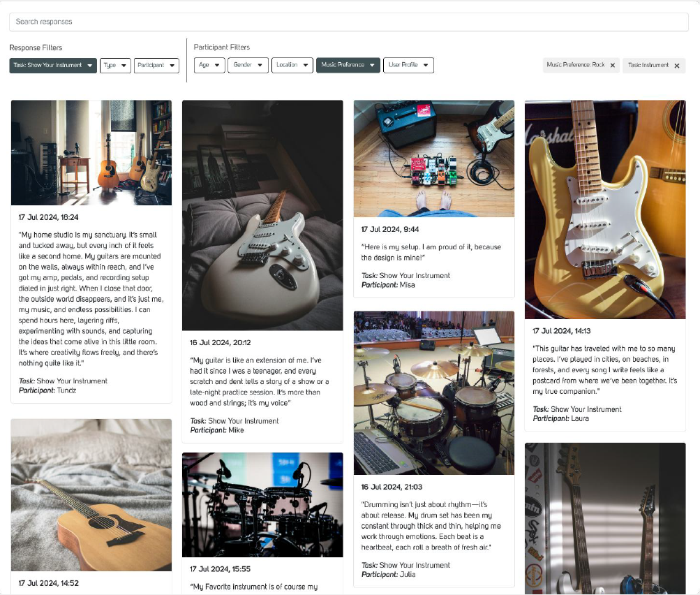Click the timestamp 17 Jul 2024, 9:44

click(x=389, y=229)
